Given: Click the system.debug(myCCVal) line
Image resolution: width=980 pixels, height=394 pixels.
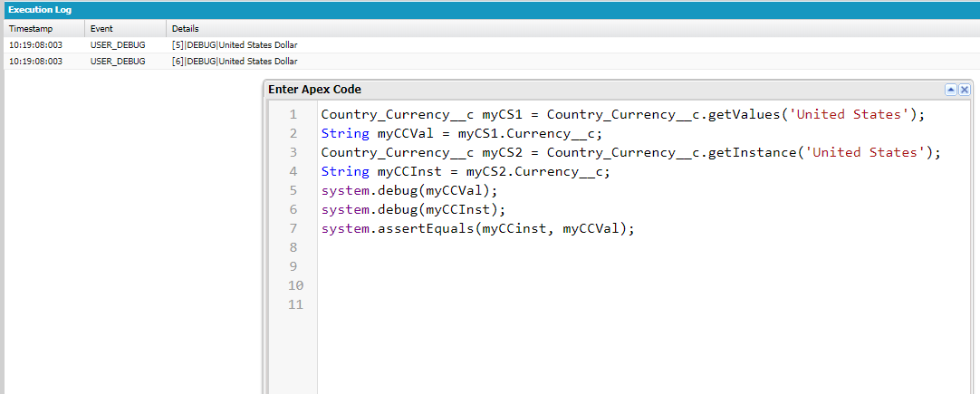Looking at the screenshot, I should [409, 191].
